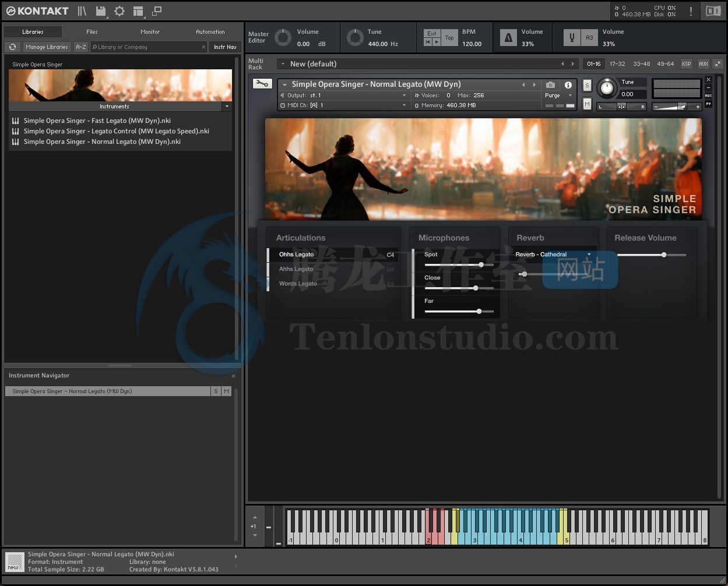
Task: Open the workspace layout panel menu
Action: [138, 11]
